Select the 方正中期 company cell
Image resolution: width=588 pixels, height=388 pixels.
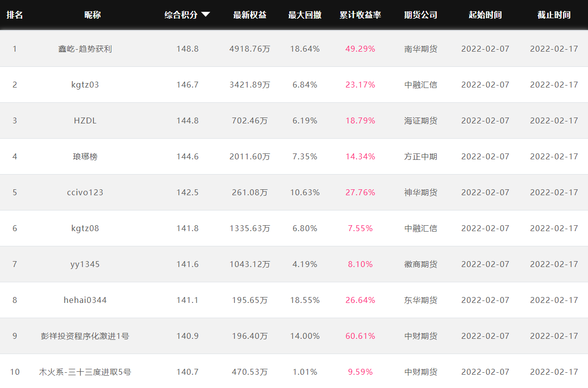pos(421,156)
